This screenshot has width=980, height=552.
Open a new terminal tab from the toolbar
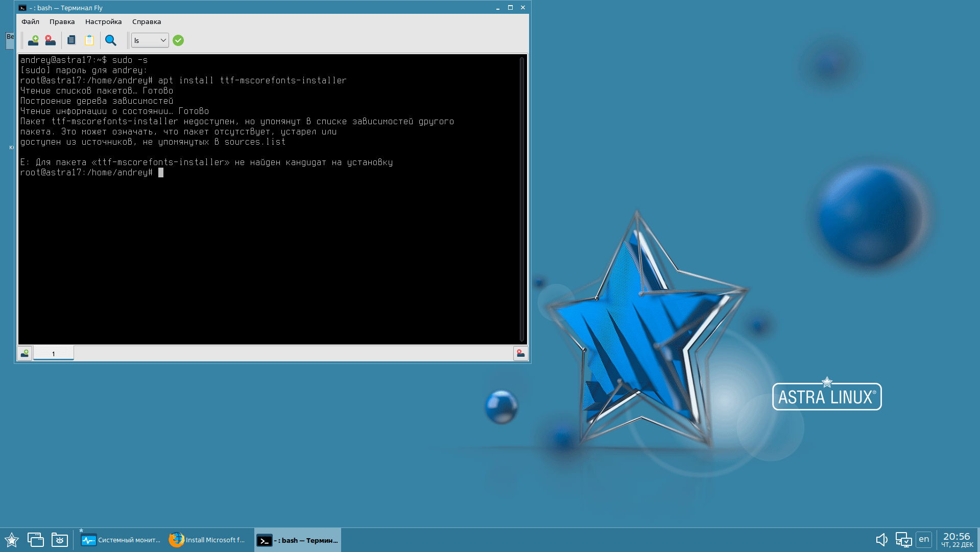pos(33,40)
